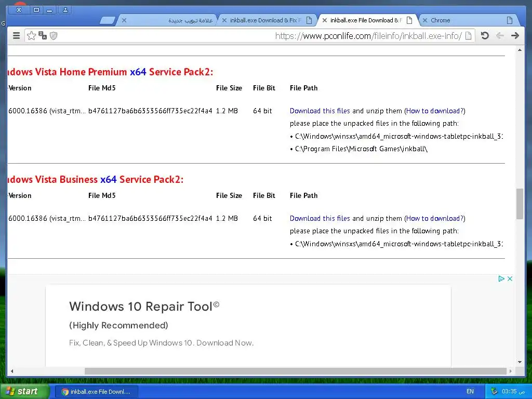Viewport: 532px width, 399px height.
Task: Click the AdChoices triangle icon
Action: click(x=501, y=279)
